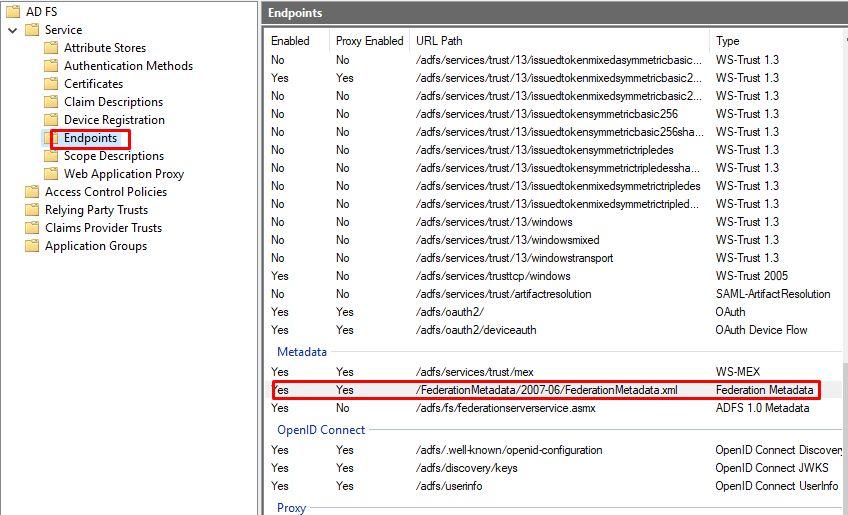The height and width of the screenshot is (515, 848).
Task: Sort by the URL Path column header
Action: click(439, 41)
